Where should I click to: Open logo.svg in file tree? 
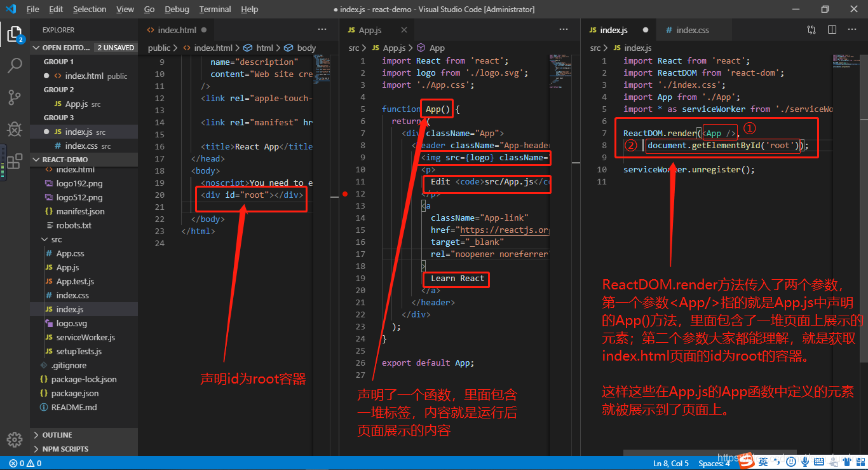click(x=84, y=323)
